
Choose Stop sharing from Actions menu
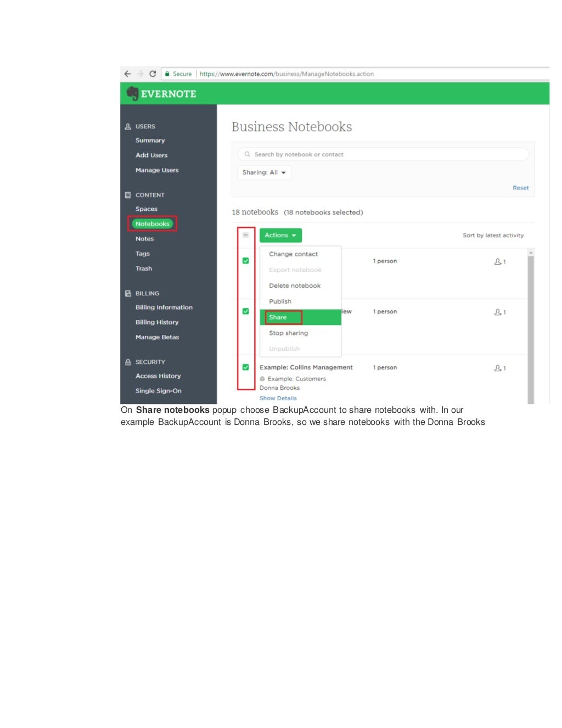click(x=300, y=333)
